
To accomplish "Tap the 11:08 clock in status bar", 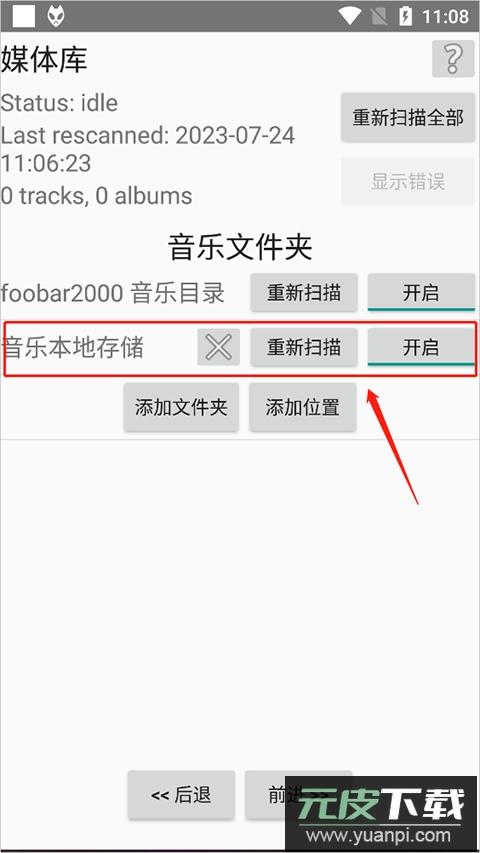I will click(x=445, y=17).
